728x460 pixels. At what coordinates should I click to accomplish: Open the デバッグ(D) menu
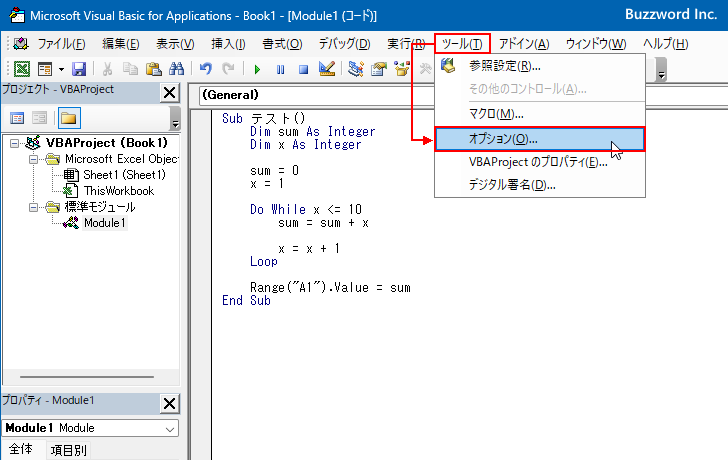[344, 44]
